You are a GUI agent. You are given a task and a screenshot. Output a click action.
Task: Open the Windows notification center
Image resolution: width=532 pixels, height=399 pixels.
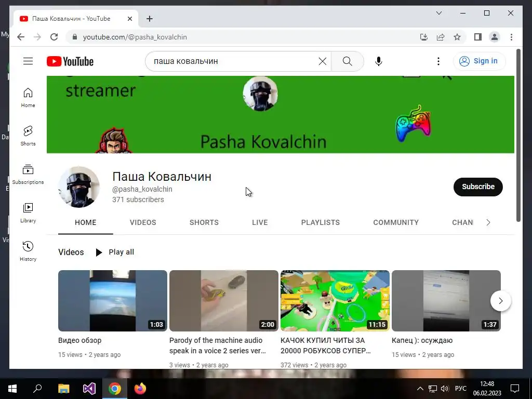[515, 389]
